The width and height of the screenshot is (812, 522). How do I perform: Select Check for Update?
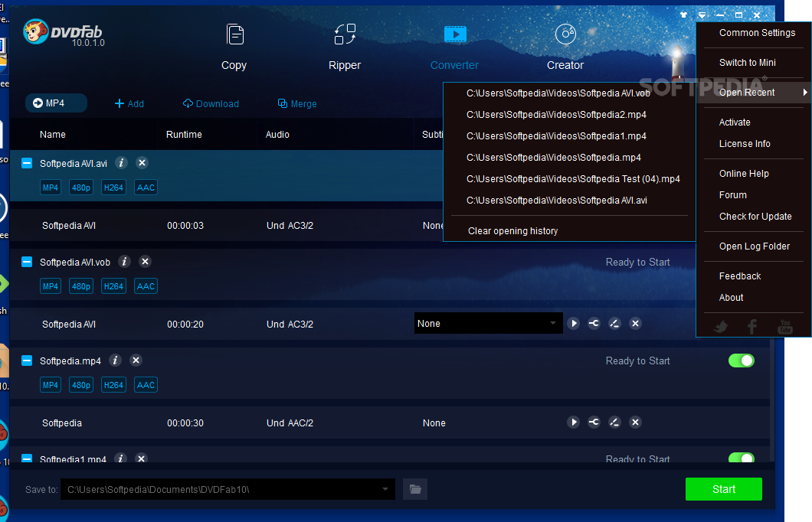(x=755, y=217)
